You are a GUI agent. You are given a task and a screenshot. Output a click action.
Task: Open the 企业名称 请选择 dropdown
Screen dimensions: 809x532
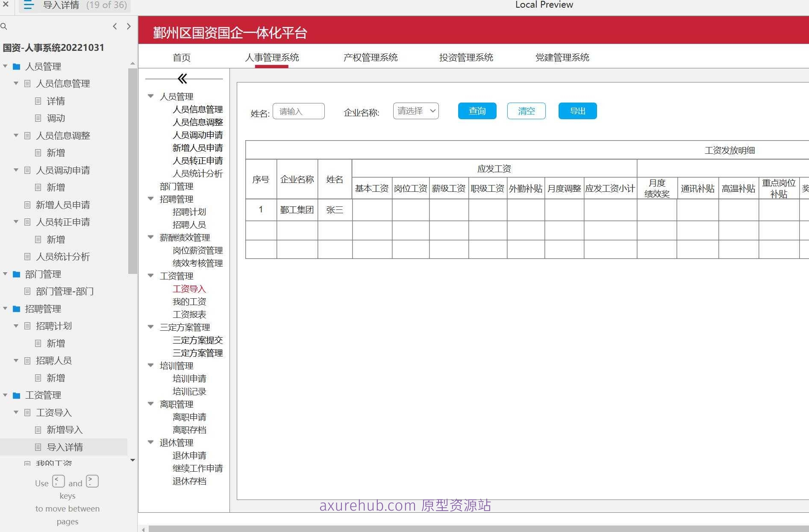coord(415,111)
